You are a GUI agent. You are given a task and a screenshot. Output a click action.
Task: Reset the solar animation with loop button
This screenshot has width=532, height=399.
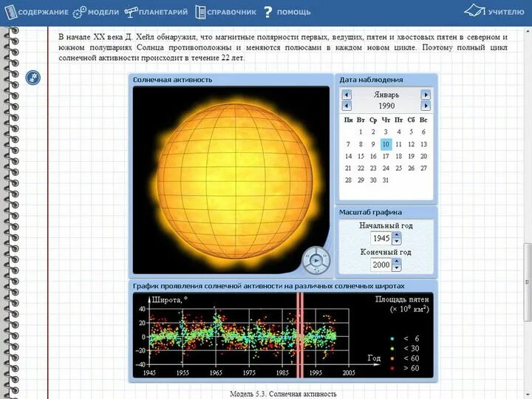(x=316, y=270)
